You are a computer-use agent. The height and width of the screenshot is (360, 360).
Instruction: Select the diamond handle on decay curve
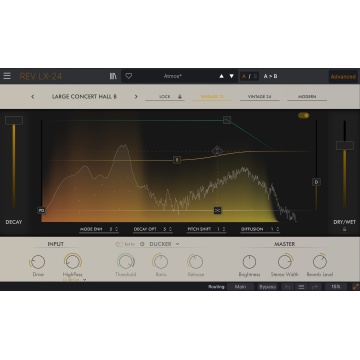pyautogui.click(x=217, y=151)
